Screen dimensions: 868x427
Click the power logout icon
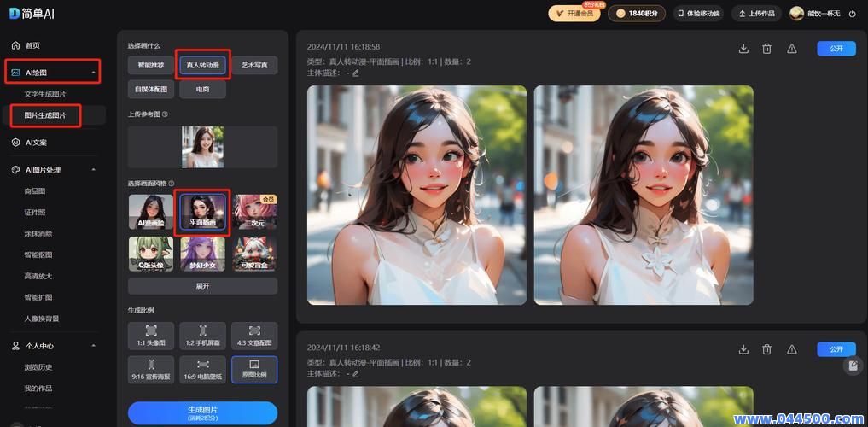[x=852, y=14]
